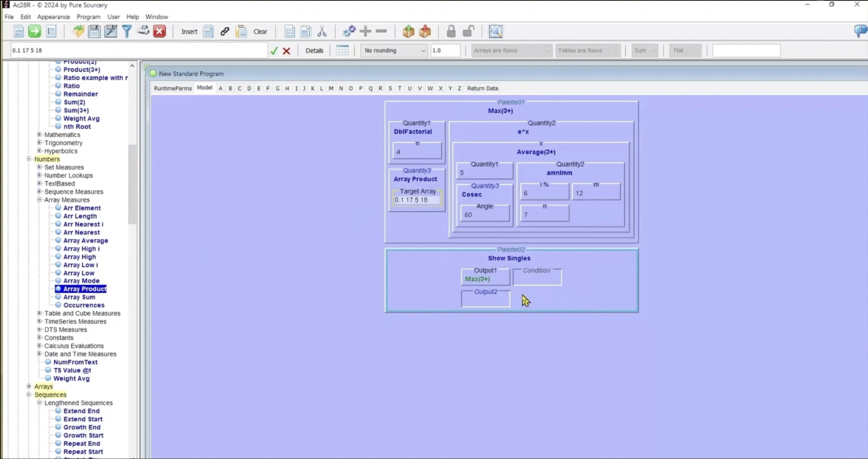Click the closed padlock icon
The width and height of the screenshot is (868, 459).
pos(451,31)
